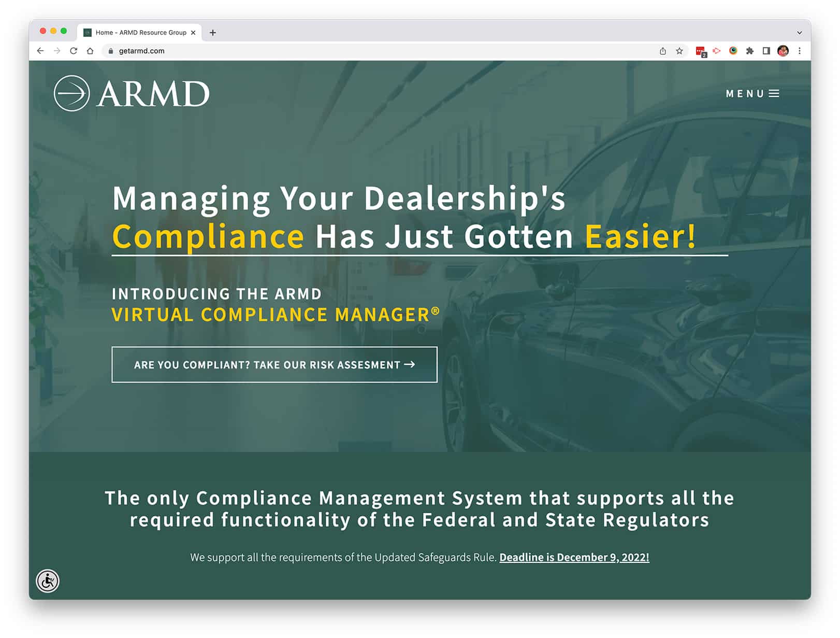Open the profile avatar menu
Screen dimensions: 840x638
[x=783, y=51]
